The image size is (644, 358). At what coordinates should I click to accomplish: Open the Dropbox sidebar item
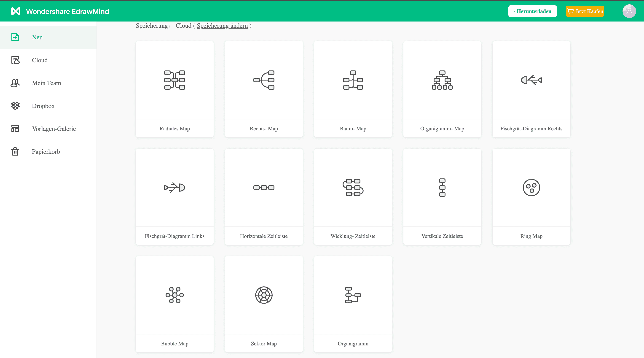(x=48, y=106)
